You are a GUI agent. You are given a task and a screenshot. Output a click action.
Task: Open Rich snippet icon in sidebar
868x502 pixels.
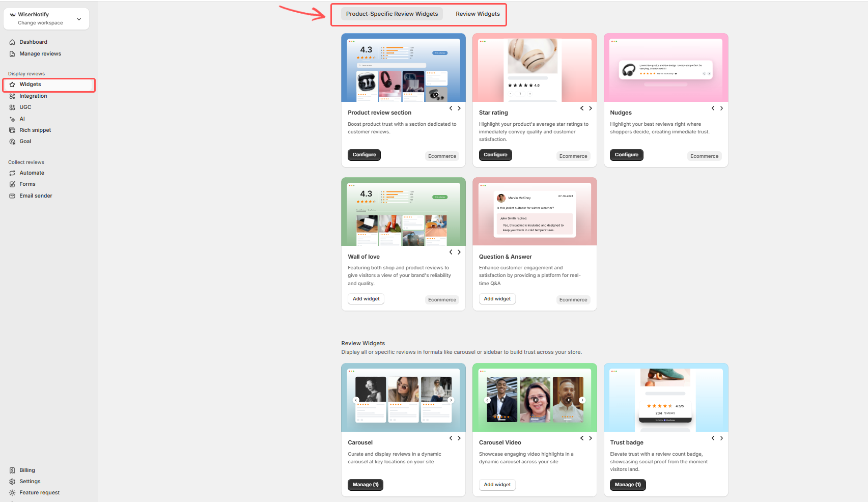12,130
